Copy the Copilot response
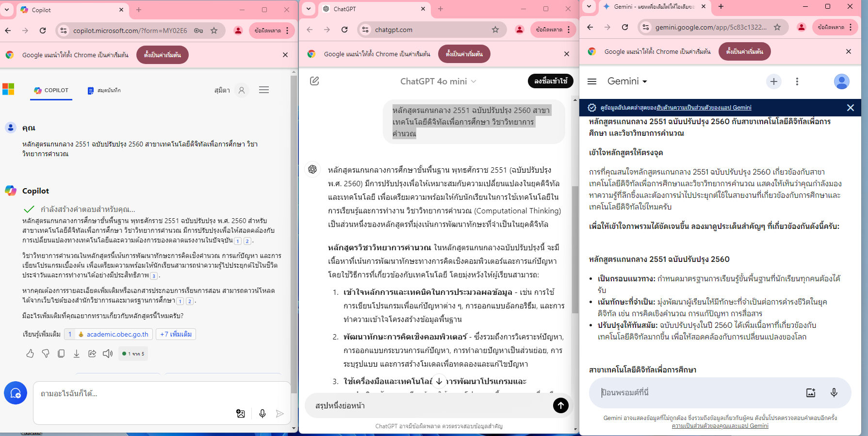Screen dimensions: 868x436 pyautogui.click(x=61, y=354)
